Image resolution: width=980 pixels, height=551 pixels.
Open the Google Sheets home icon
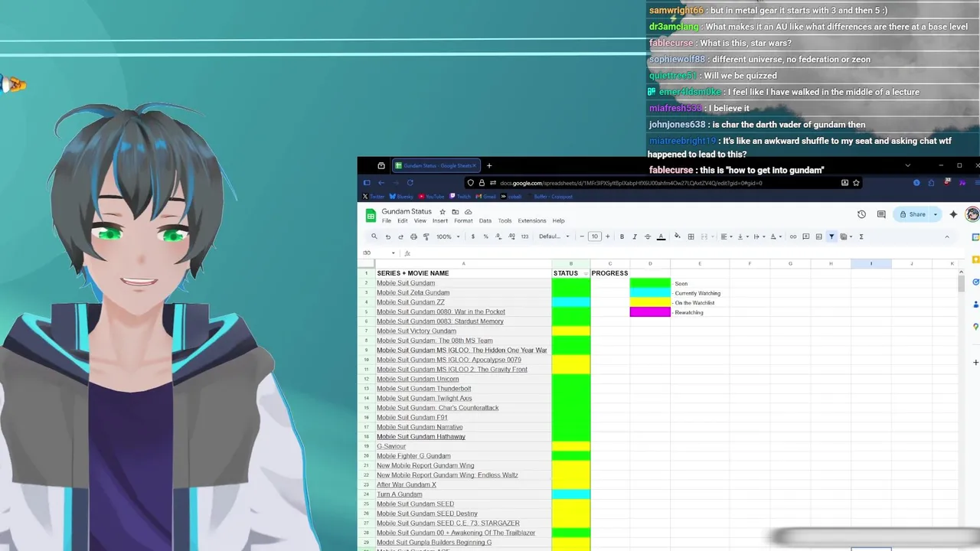click(371, 215)
